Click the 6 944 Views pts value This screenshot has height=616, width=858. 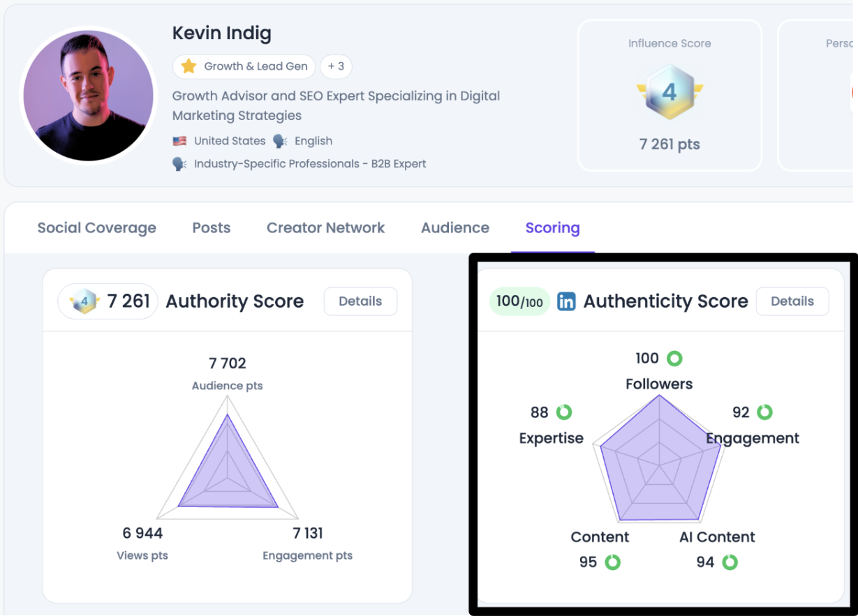click(x=142, y=534)
